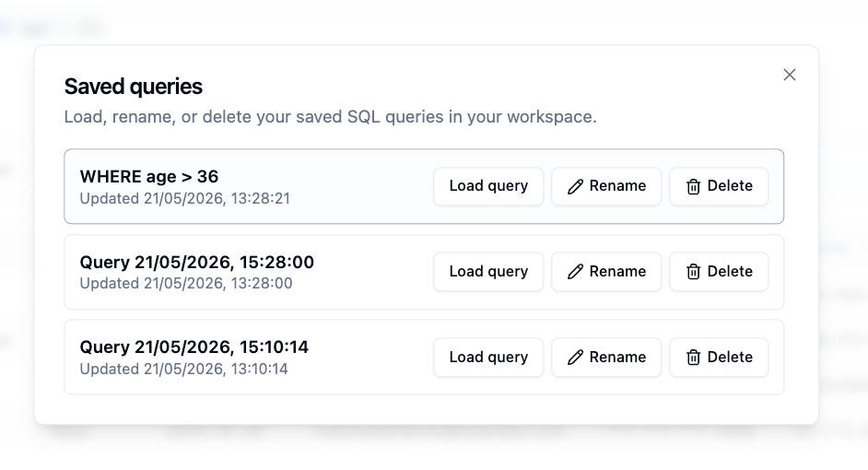Screen dimensions: 868x470
Task: Click 'Updated 21/05/2026, 13:28:21' timestamp
Action: click(x=185, y=198)
